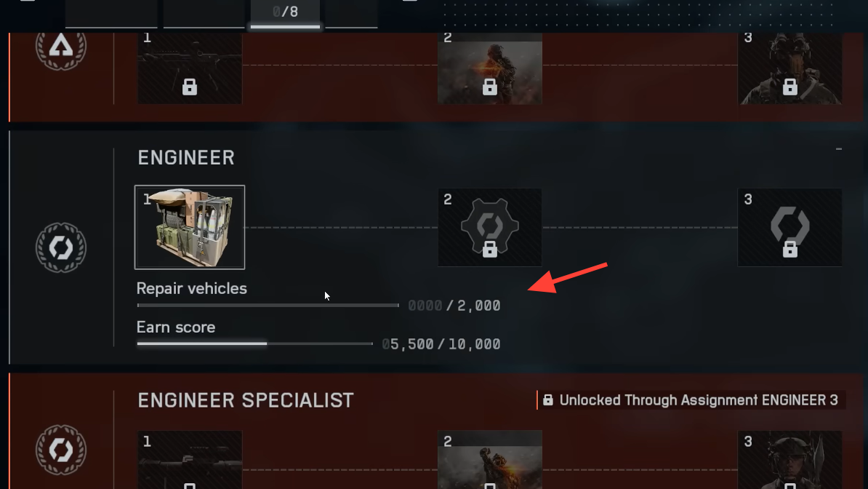
Task: Open Engineer Specialist locked reward 2 image
Action: click(489, 460)
